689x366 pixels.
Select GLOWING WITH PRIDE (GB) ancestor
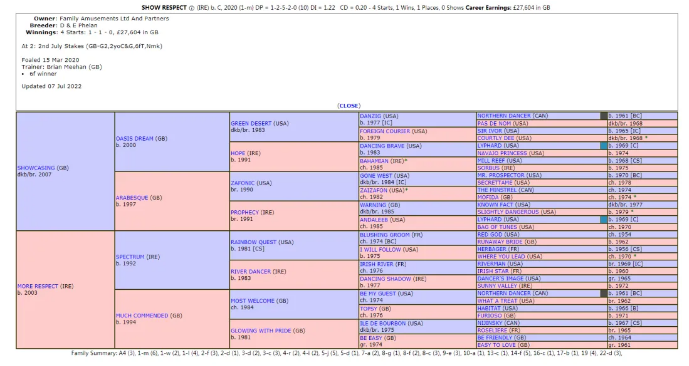pyautogui.click(x=261, y=331)
